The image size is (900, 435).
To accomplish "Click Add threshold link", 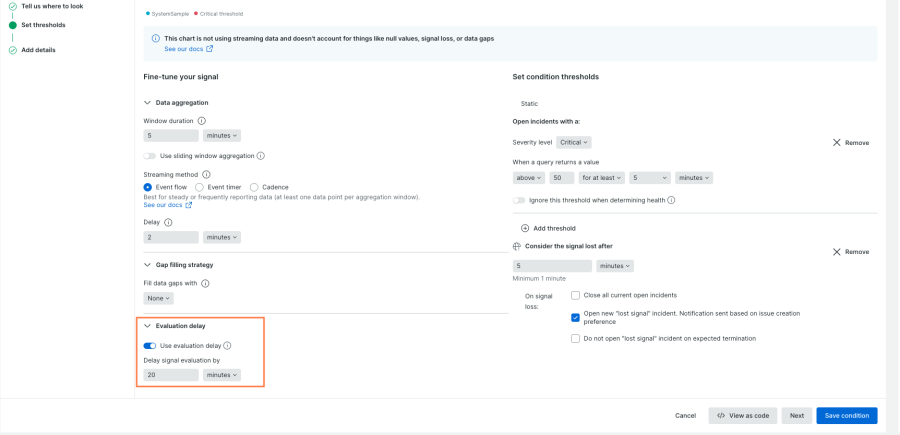I will pyautogui.click(x=554, y=228).
